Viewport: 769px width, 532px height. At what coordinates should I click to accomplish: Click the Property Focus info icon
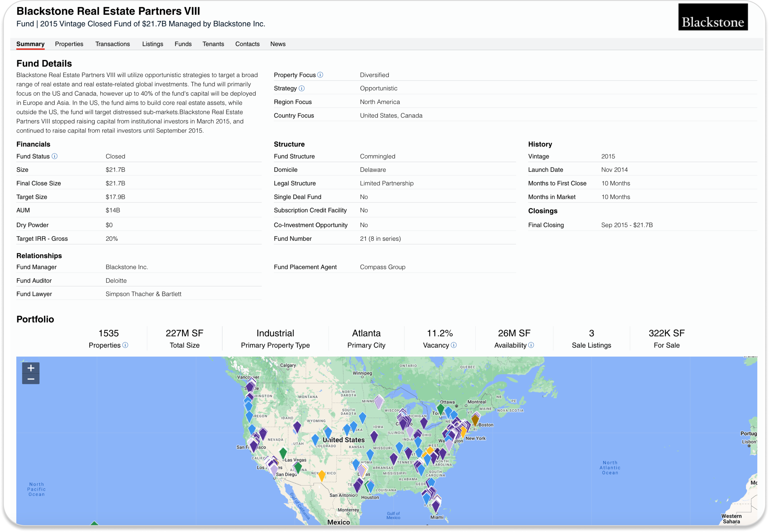coord(320,75)
